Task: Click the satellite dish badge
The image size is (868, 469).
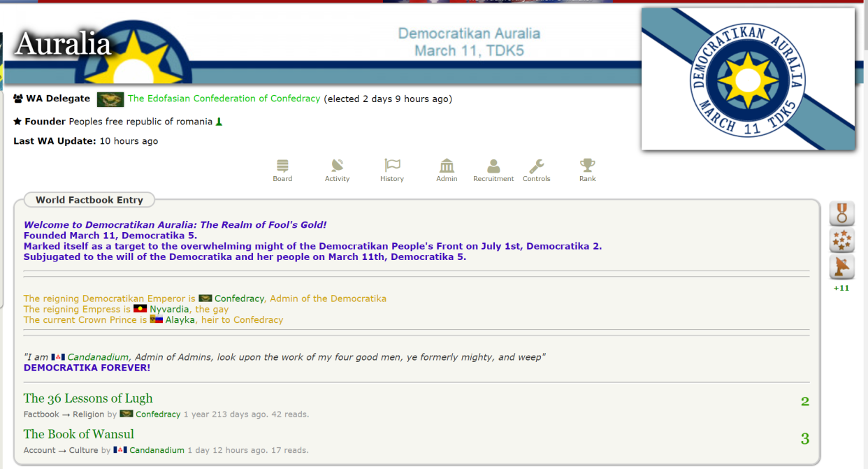Action: (x=841, y=267)
